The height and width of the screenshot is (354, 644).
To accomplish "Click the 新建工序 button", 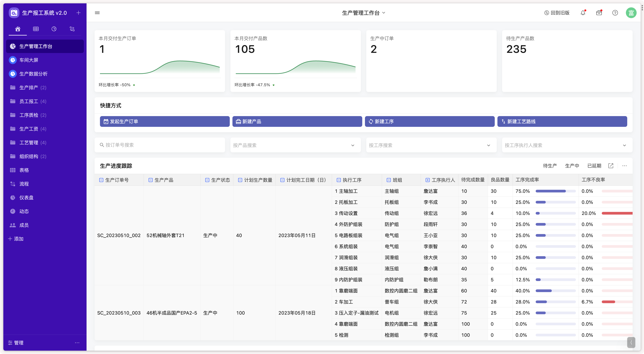I will (x=430, y=121).
